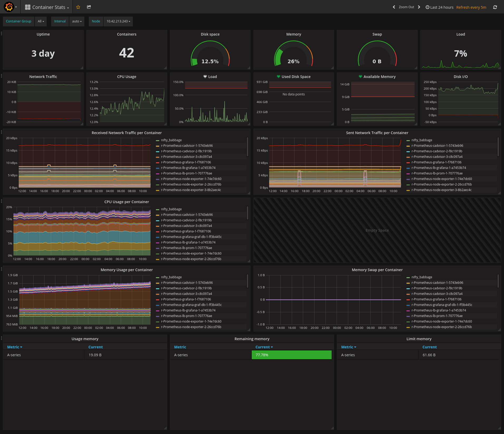
Task: Sort Remaining memory table by Current
Action: [x=264, y=347]
